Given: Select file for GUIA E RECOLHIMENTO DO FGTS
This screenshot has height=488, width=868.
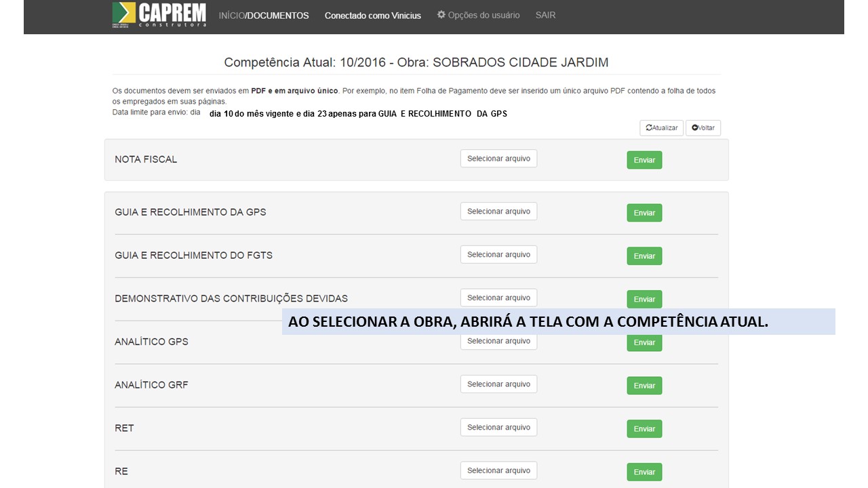Looking at the screenshot, I should click(x=498, y=255).
